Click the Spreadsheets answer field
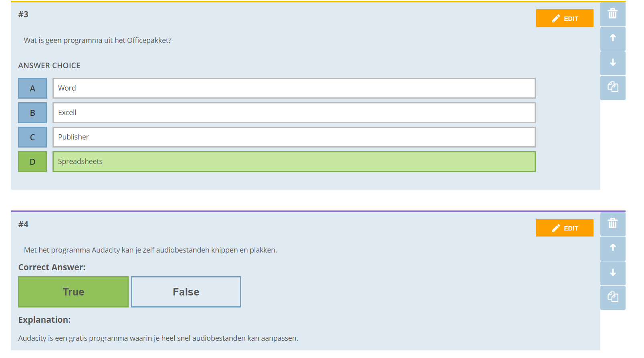644x358 pixels. pyautogui.click(x=294, y=162)
